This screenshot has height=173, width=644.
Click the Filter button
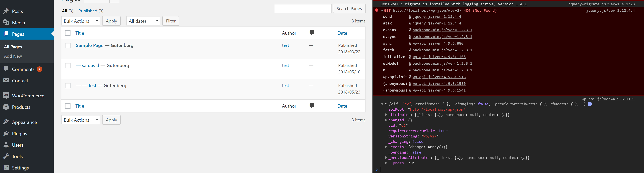(x=171, y=21)
